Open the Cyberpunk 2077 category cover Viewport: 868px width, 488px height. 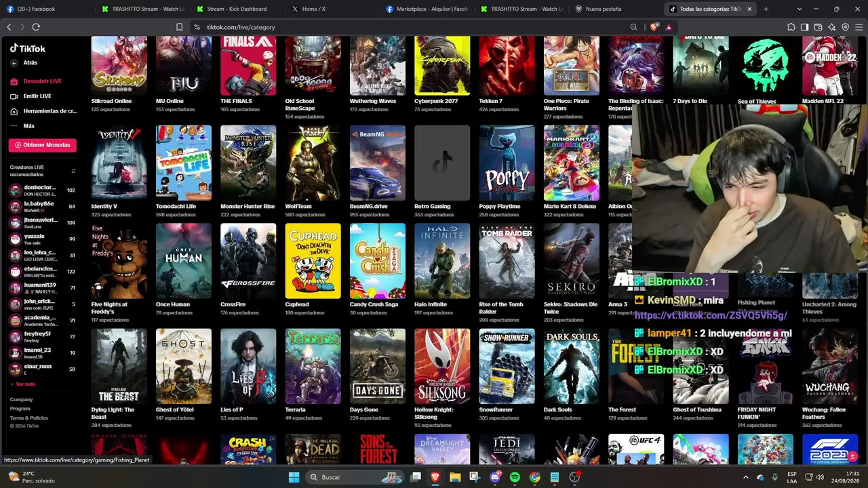(x=442, y=66)
